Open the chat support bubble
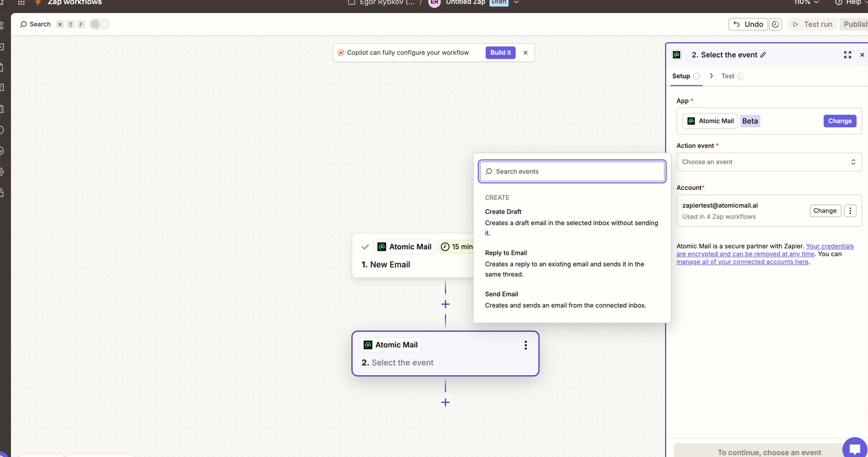The width and height of the screenshot is (868, 457). click(855, 448)
